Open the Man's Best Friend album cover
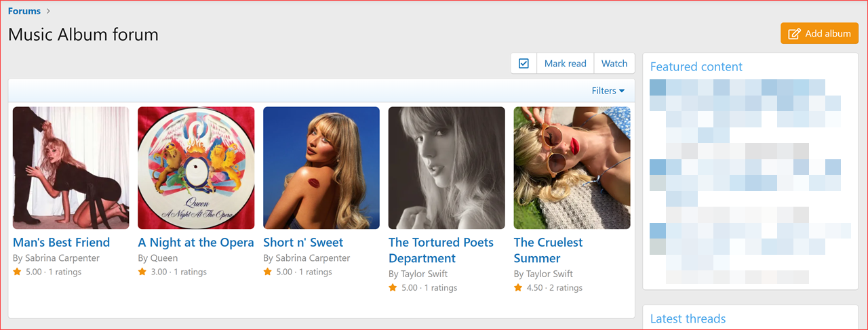This screenshot has width=868, height=330. (x=71, y=167)
